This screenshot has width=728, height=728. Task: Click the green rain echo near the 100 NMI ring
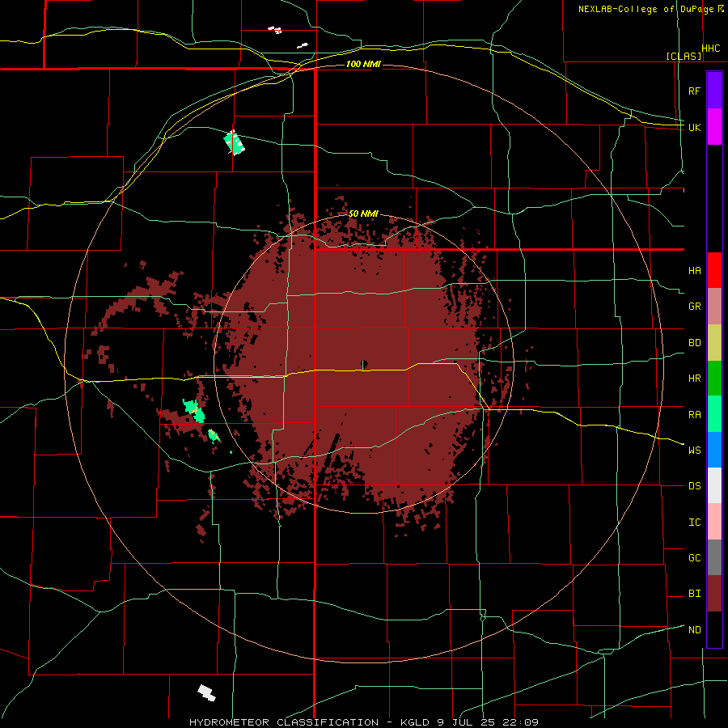pyautogui.click(x=234, y=142)
